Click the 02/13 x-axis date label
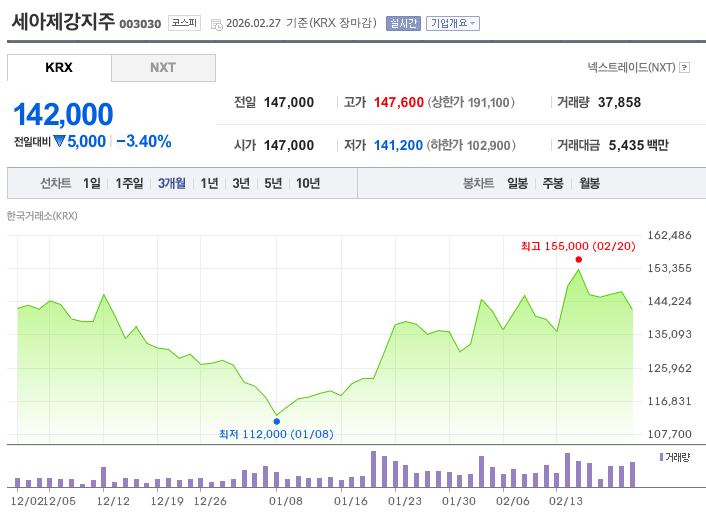706x522 pixels. [566, 501]
